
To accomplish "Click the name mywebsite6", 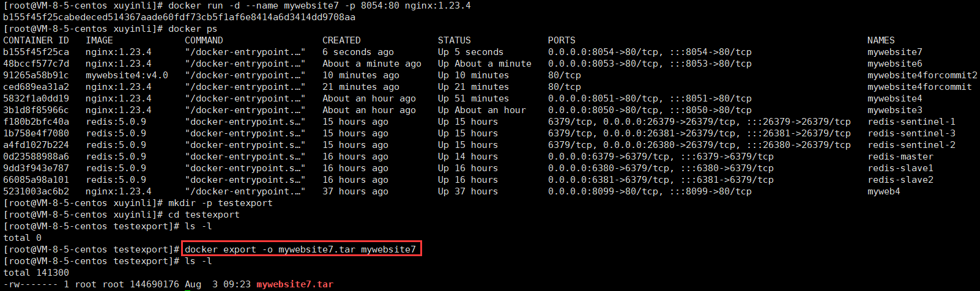I will (895, 64).
